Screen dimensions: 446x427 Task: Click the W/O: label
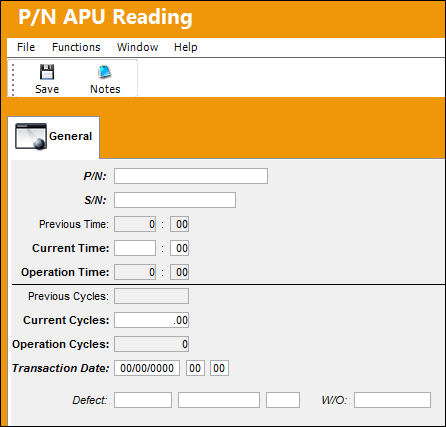[334, 400]
